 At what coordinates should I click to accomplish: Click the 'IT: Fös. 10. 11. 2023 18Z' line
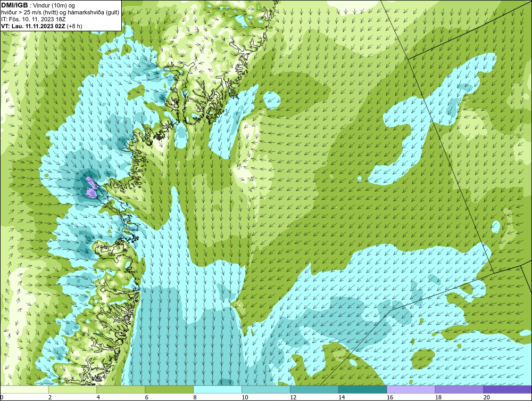pos(34,19)
